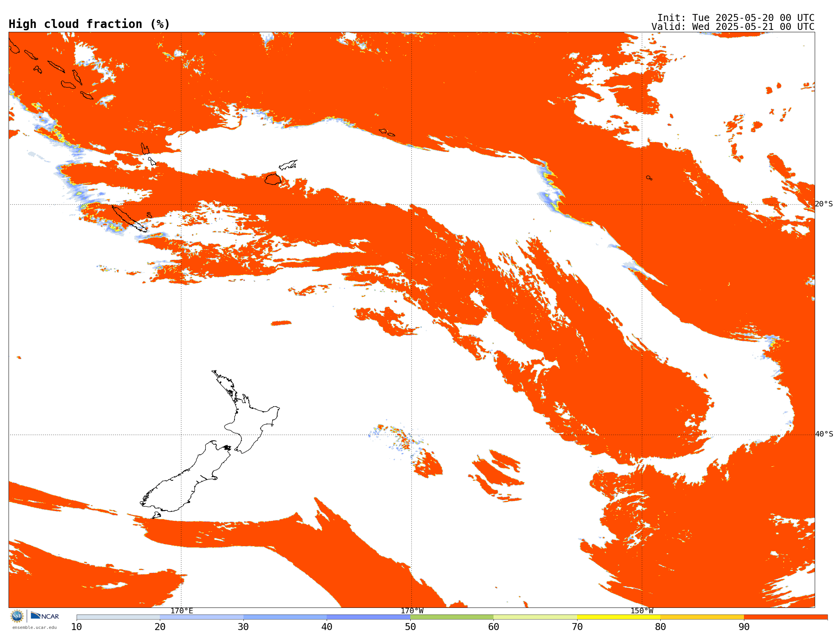Screen dimensions: 840x632
Task: Click the 40–50 periwinkle colorbar segment
Action: point(368,617)
